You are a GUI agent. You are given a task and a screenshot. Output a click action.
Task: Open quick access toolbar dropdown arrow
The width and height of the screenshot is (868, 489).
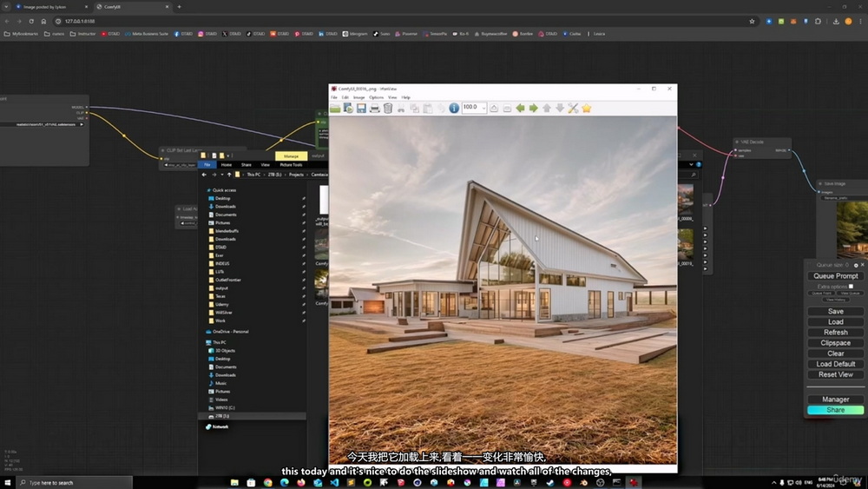coord(228,155)
